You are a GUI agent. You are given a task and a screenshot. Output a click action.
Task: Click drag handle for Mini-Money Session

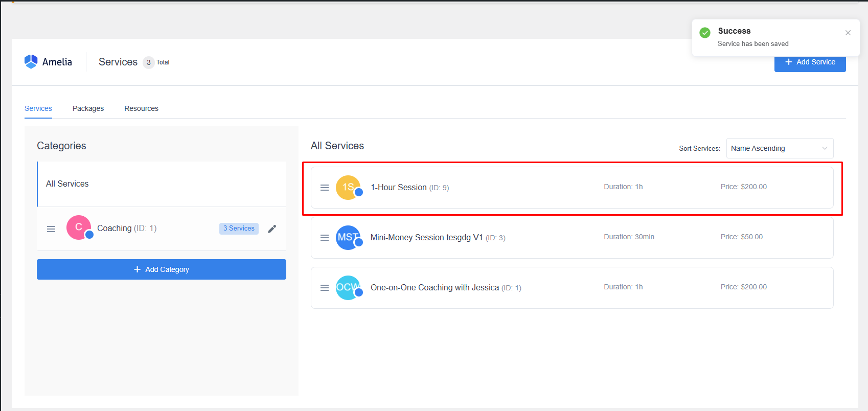pyautogui.click(x=325, y=238)
